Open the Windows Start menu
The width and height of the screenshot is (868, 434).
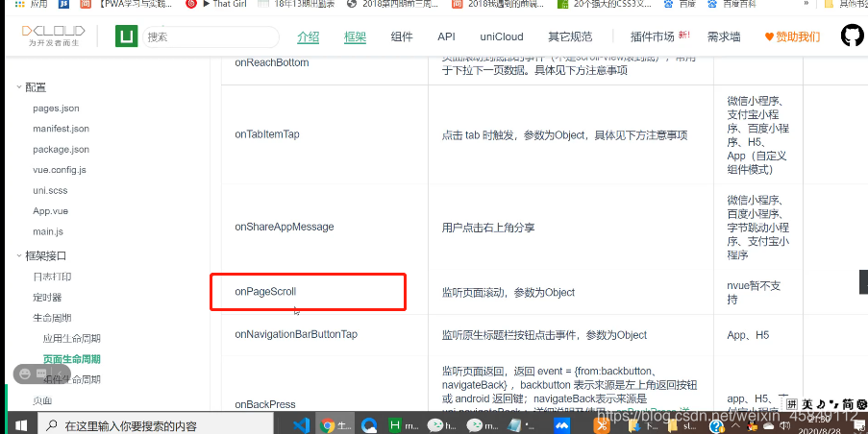(x=20, y=425)
